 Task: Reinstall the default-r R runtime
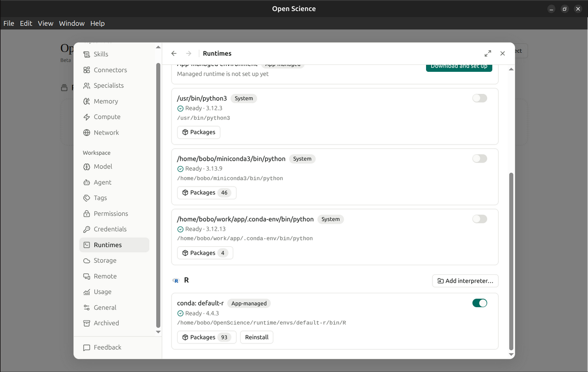pos(257,337)
